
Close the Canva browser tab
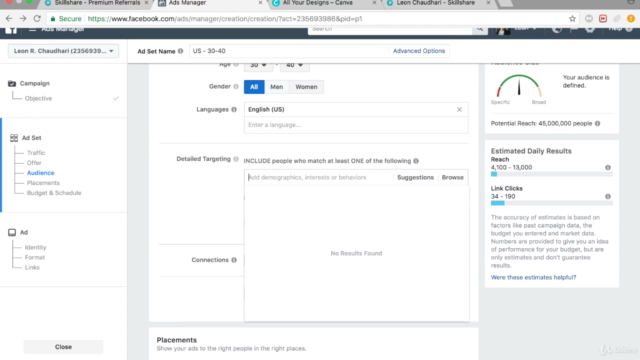374,3
